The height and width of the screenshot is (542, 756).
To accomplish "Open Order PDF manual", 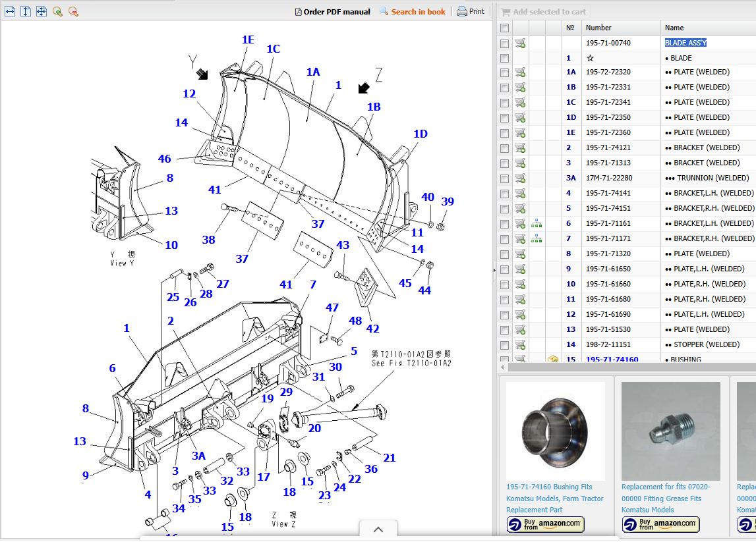I will point(332,12).
